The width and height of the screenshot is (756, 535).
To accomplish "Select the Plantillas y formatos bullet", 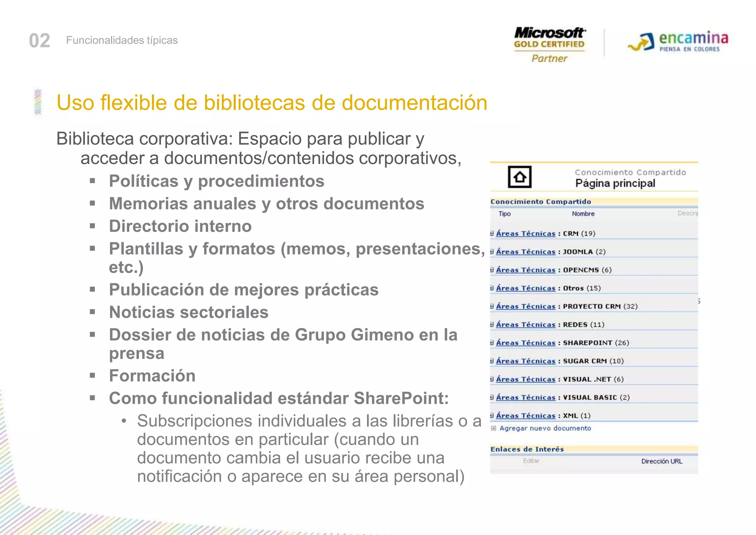I will (x=297, y=258).
